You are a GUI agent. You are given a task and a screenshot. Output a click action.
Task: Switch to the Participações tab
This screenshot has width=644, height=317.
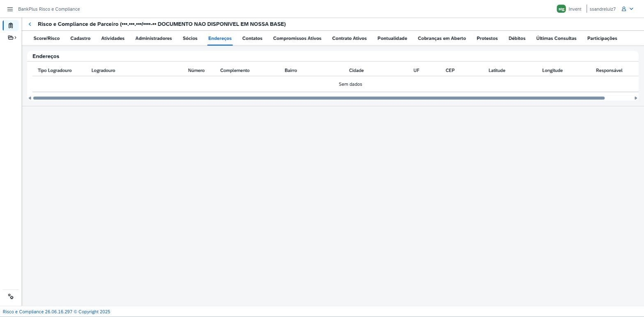[x=602, y=38]
